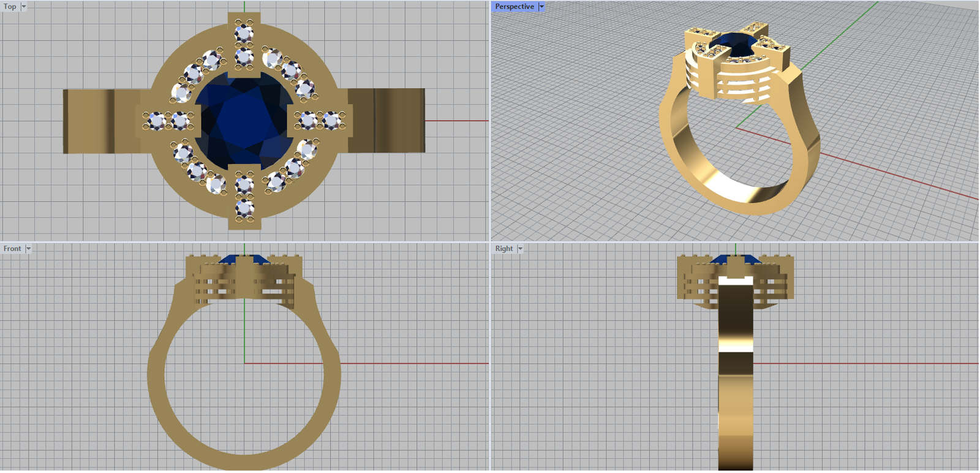980x473 pixels.
Task: Select the rightmost diamond on the right cross arm
Action: coord(332,121)
